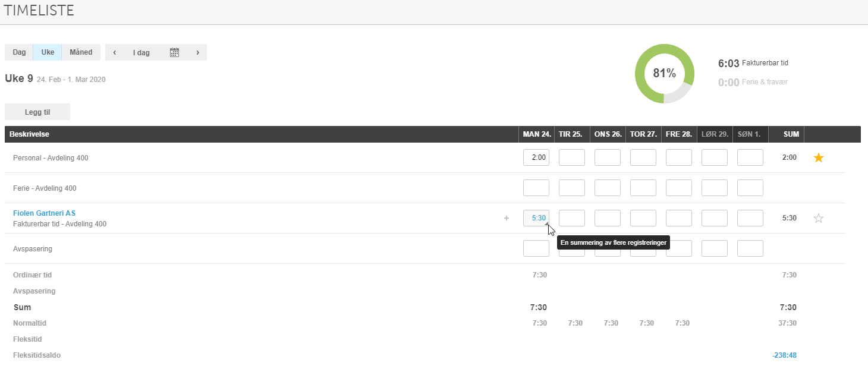Click the Fleksitid summary label

(x=27, y=339)
